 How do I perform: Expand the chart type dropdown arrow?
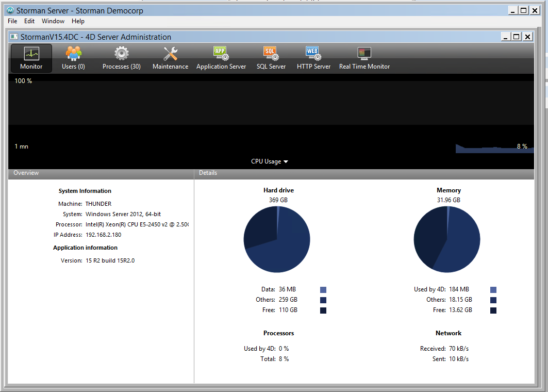point(286,161)
